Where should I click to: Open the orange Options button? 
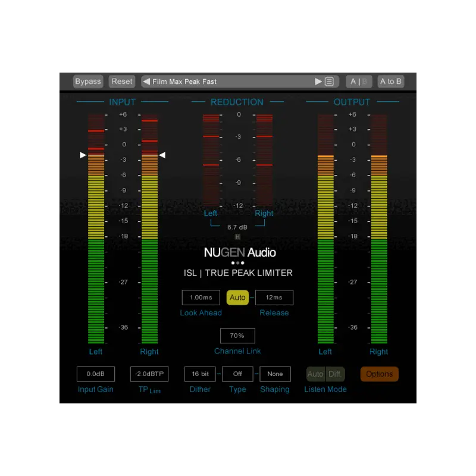click(x=380, y=374)
